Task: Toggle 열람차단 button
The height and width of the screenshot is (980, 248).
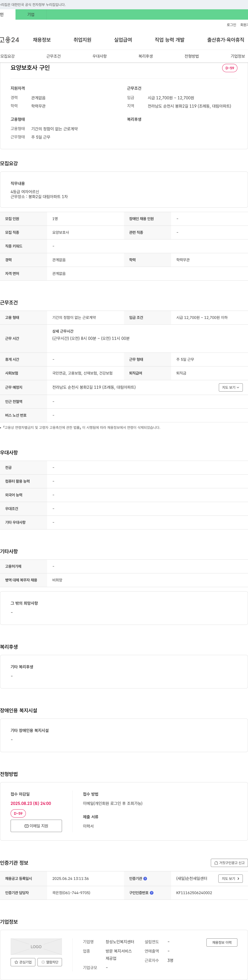Action: 49,962
